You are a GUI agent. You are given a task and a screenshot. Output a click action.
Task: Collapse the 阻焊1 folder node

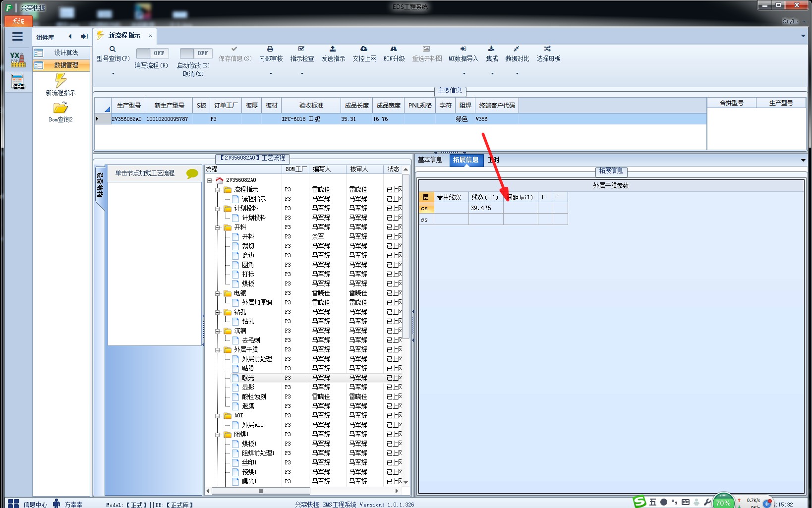point(218,435)
